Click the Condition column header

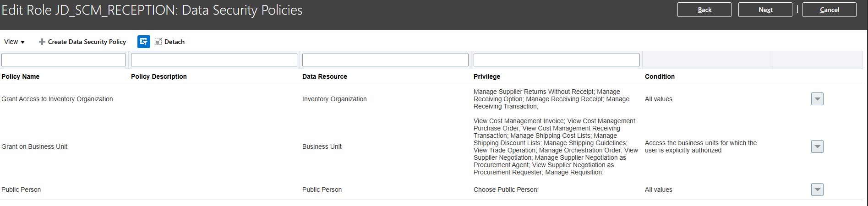point(660,76)
